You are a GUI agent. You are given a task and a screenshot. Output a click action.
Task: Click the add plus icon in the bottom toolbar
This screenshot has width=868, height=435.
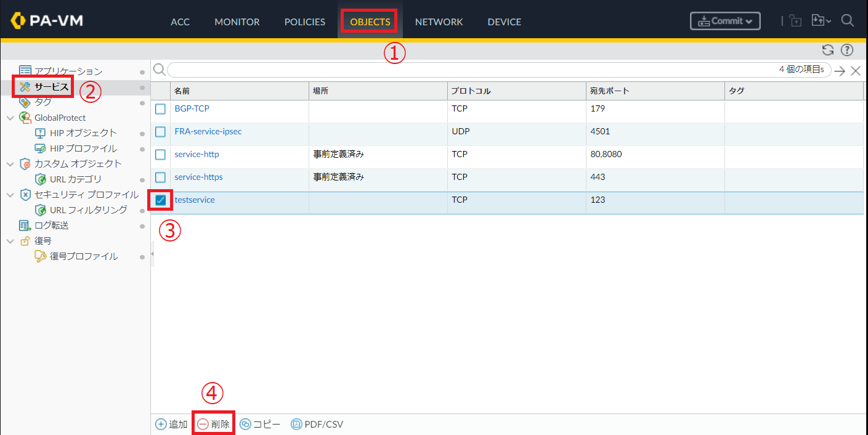click(161, 425)
